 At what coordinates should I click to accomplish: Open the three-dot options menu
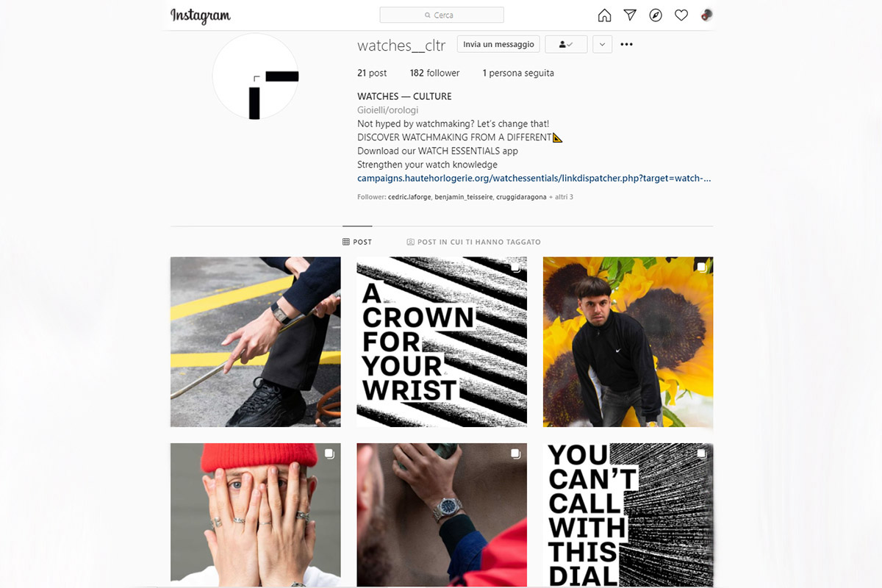pyautogui.click(x=626, y=44)
